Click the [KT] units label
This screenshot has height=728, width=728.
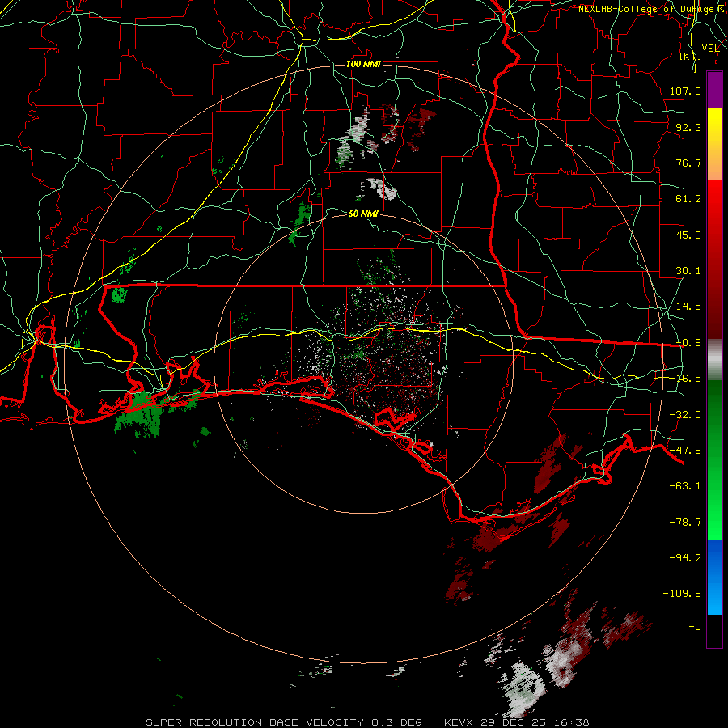pos(691,56)
